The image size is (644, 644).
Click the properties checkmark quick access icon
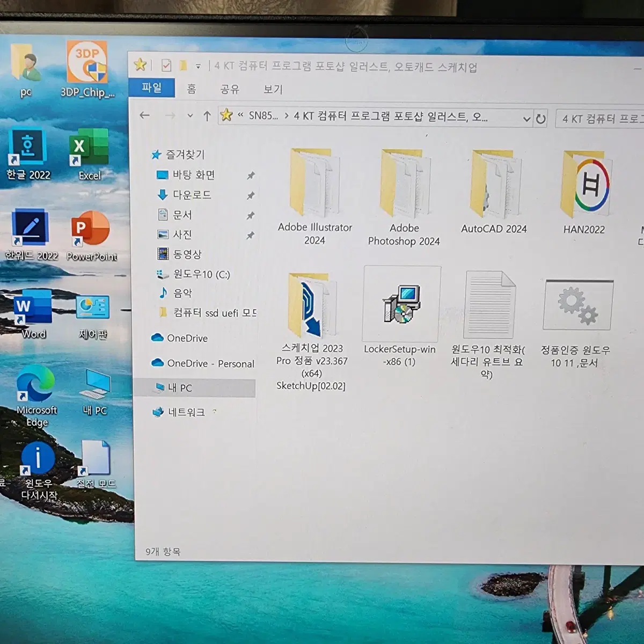pos(166,66)
